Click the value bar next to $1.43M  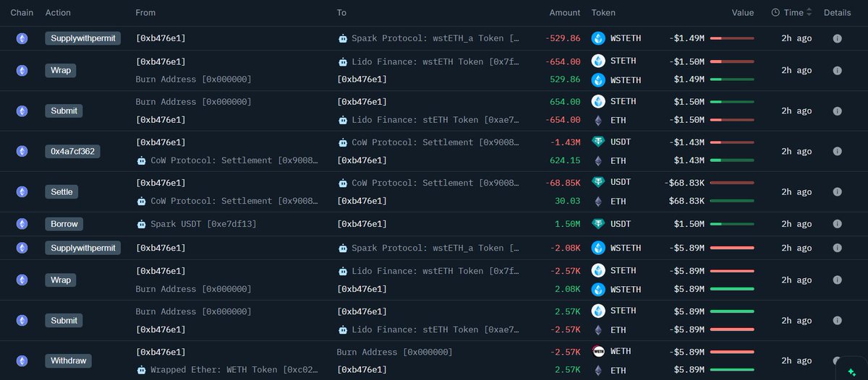pos(732,160)
